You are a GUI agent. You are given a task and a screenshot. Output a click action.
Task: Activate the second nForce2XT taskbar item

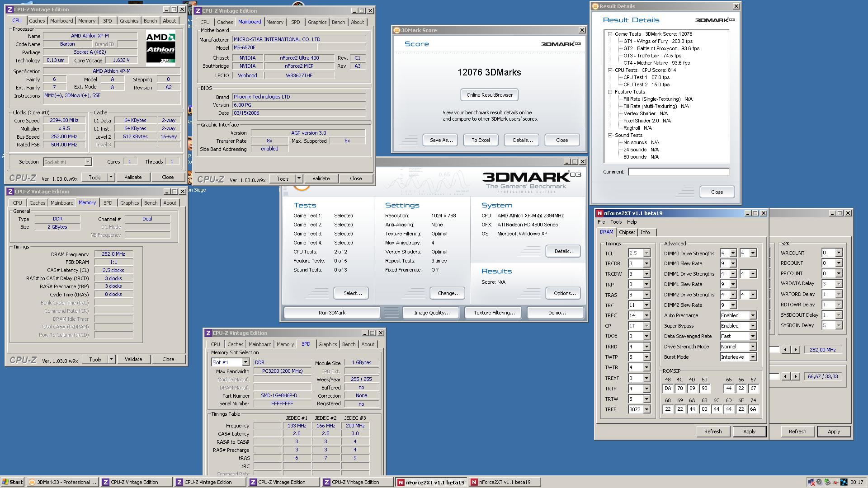point(504,482)
